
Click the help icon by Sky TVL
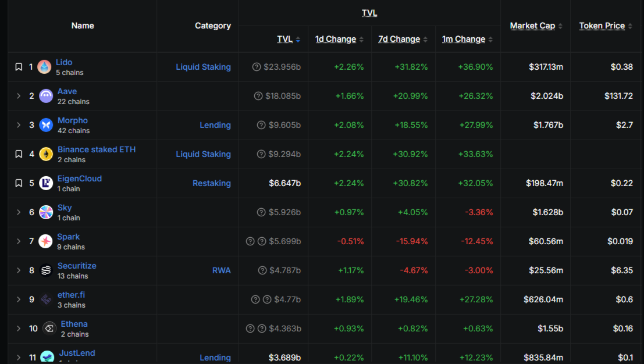261,212
